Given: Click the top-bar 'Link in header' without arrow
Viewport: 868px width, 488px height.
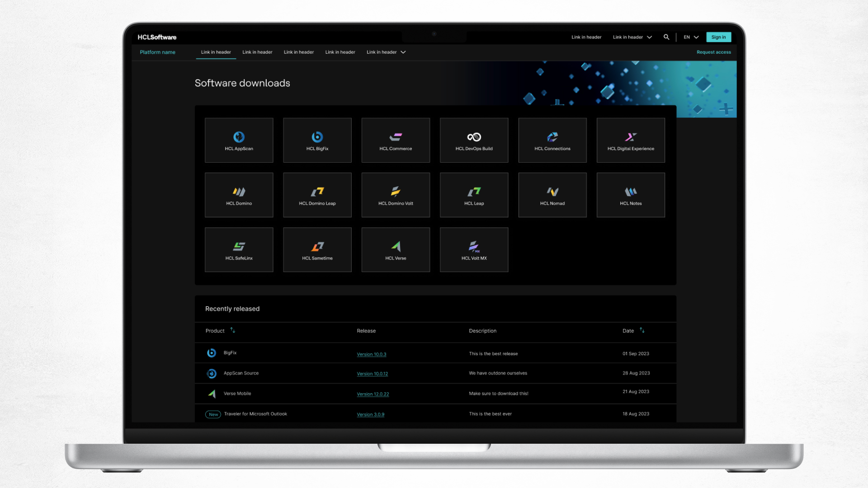Looking at the screenshot, I should (586, 37).
